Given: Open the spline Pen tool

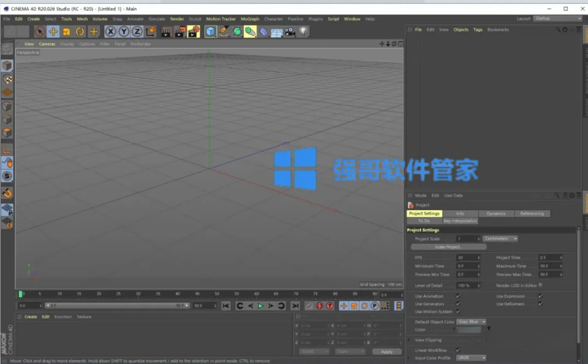Looking at the screenshot, I should pos(224,32).
